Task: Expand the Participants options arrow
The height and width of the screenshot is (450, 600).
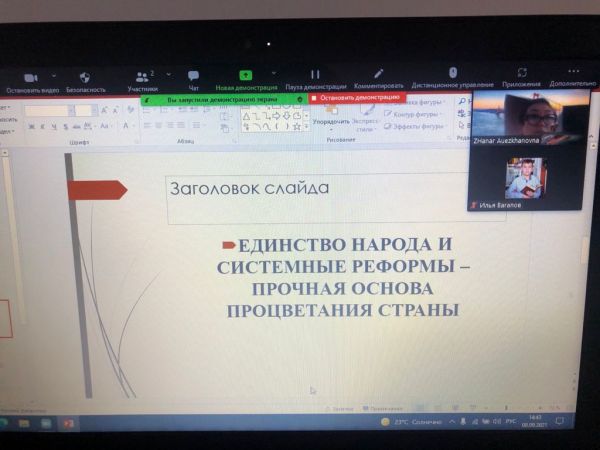Action: (x=168, y=74)
